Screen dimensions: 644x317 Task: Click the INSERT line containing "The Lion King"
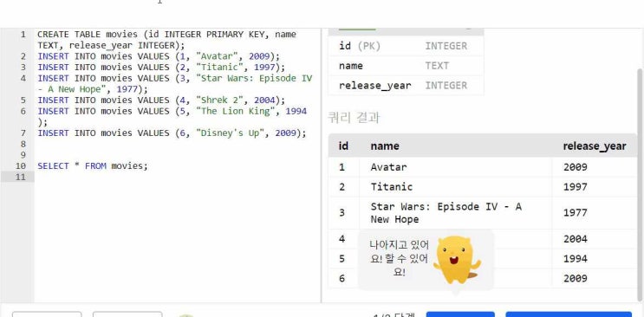coord(172,117)
